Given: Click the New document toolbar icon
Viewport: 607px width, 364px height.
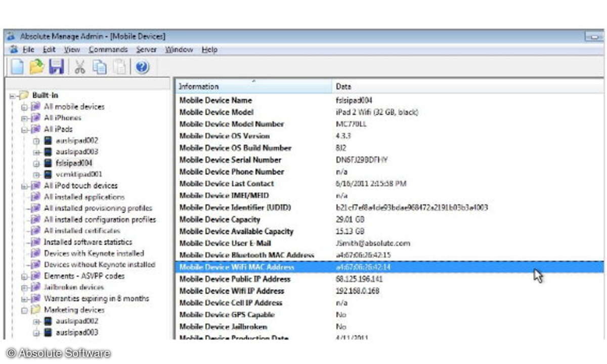Looking at the screenshot, I should [17, 67].
